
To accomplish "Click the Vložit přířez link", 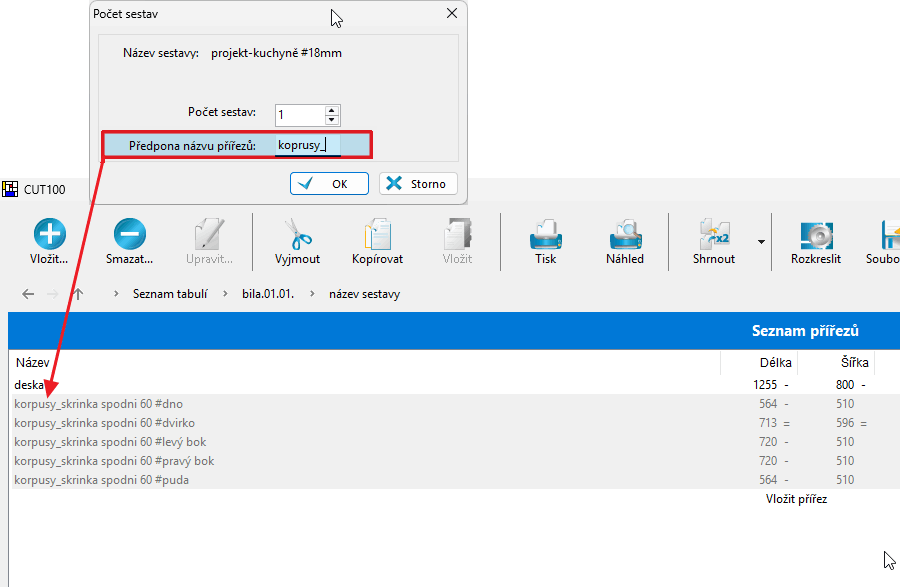I will [796, 499].
